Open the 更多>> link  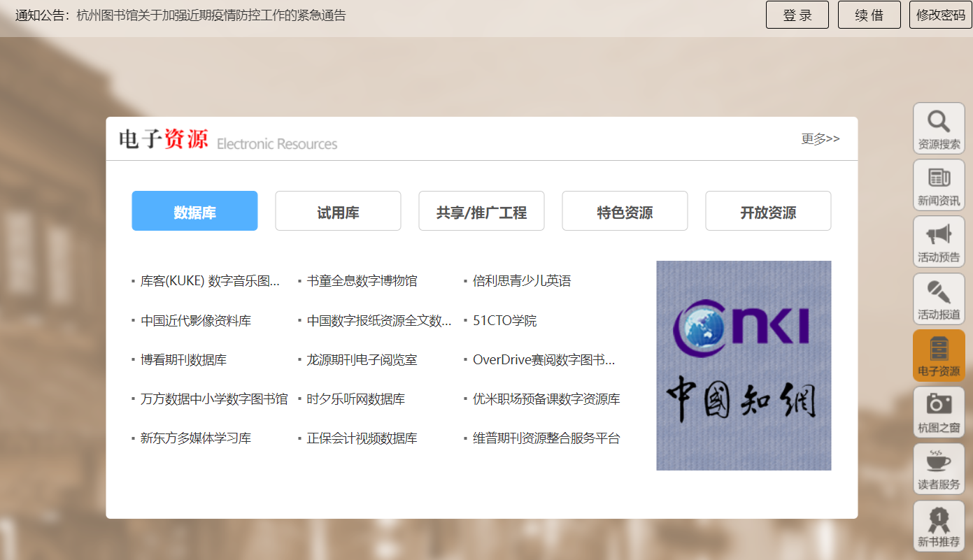(x=821, y=138)
